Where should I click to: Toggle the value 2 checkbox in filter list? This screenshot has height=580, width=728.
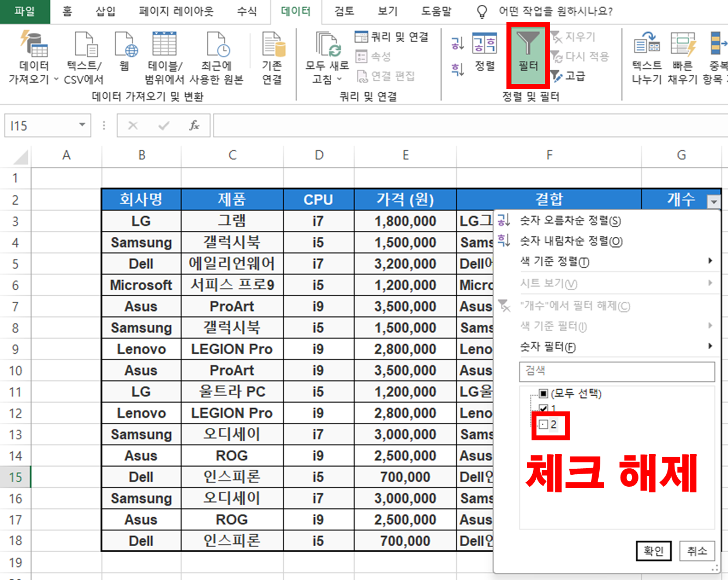click(x=543, y=424)
